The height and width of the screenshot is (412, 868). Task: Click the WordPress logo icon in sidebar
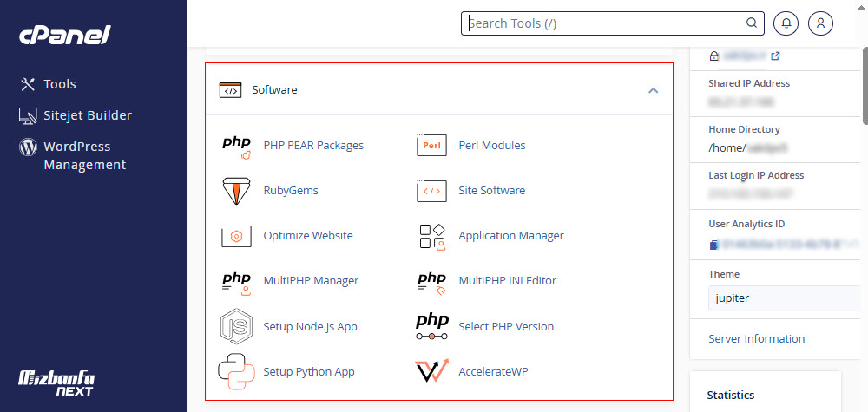tap(28, 147)
